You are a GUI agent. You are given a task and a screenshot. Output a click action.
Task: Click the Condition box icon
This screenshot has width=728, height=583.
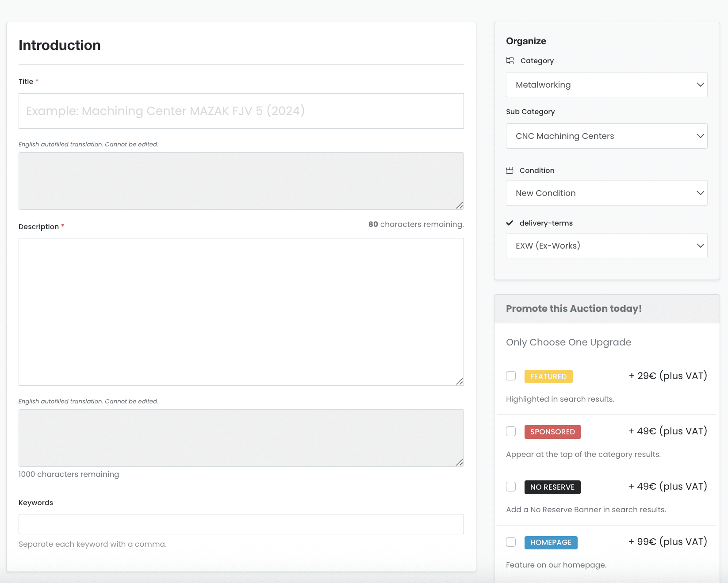pyautogui.click(x=510, y=170)
